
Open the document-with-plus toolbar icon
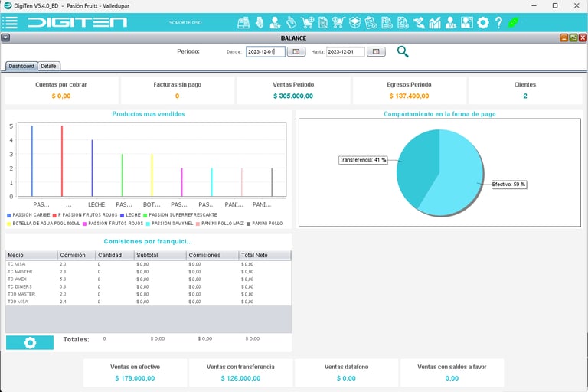tap(387, 22)
